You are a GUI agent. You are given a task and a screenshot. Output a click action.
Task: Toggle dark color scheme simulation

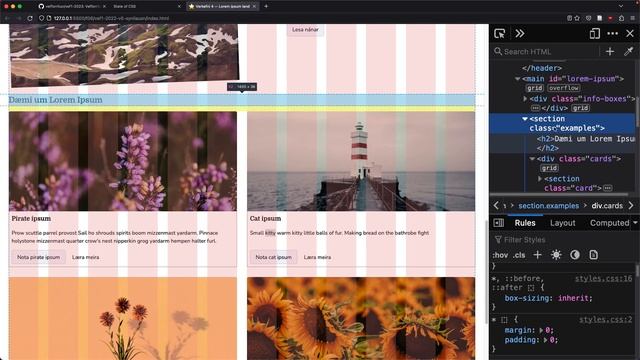[x=575, y=255]
